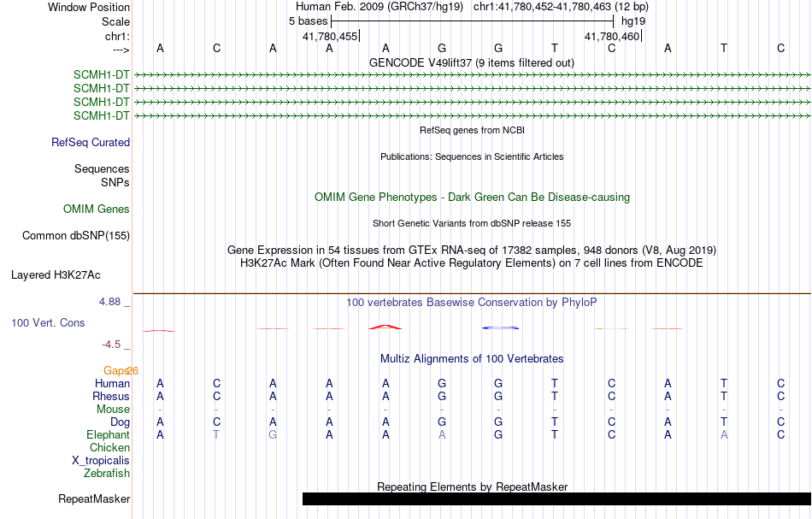Select the Scale track label
812x519 pixels.
tap(115, 21)
